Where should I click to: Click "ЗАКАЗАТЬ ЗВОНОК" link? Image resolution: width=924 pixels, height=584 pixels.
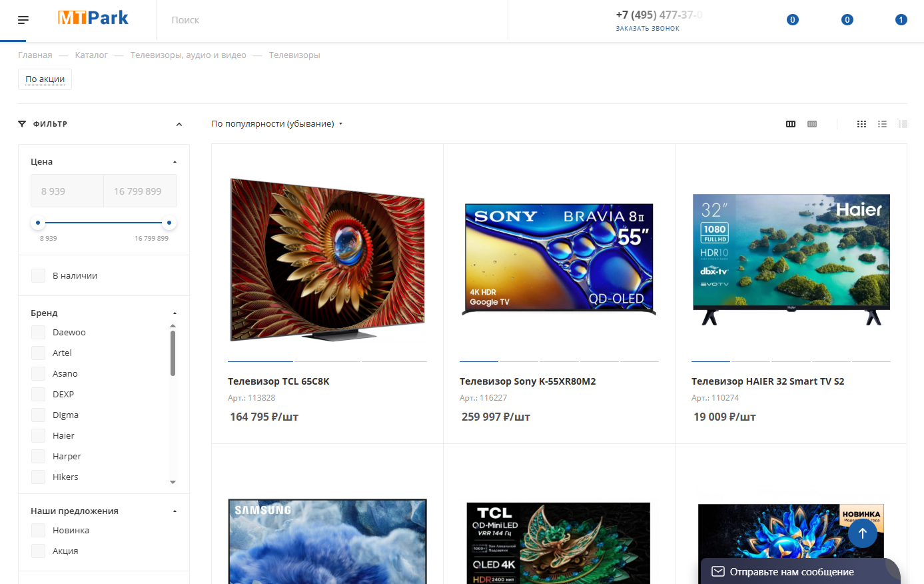click(x=648, y=29)
